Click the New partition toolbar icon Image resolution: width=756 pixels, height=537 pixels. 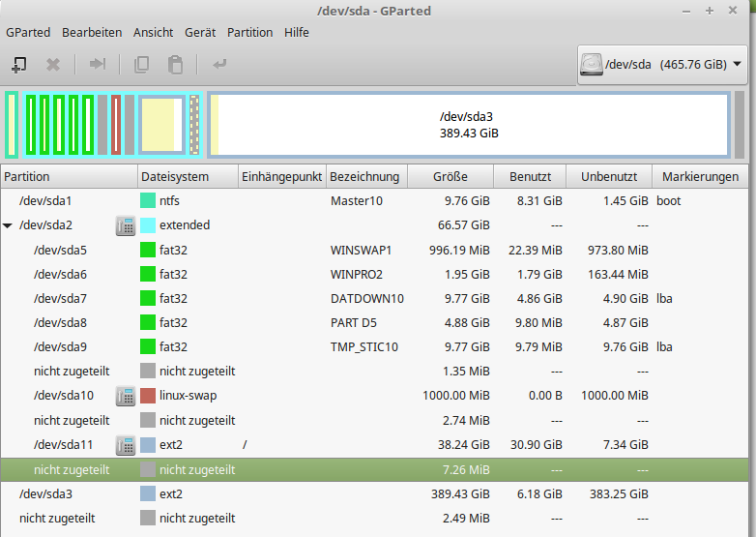coord(18,65)
